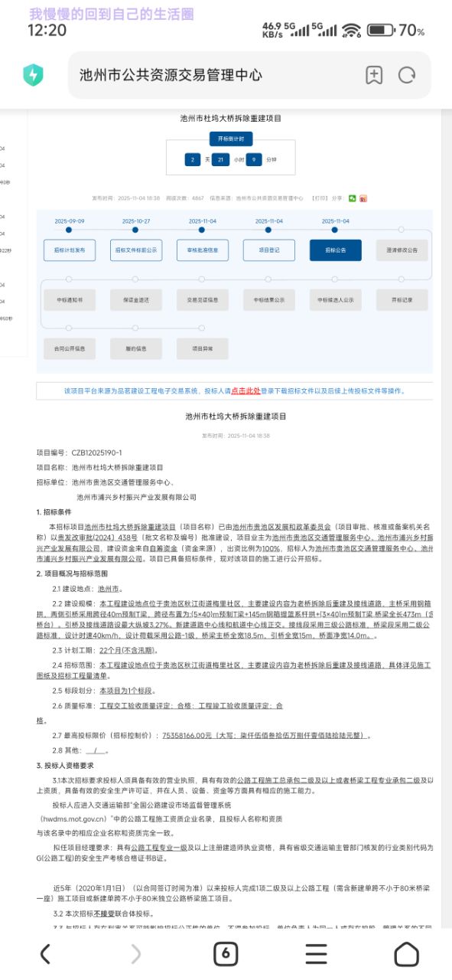Screen dimensions: 452x980
Task: Select the 项目登记 stage
Action: (269, 250)
